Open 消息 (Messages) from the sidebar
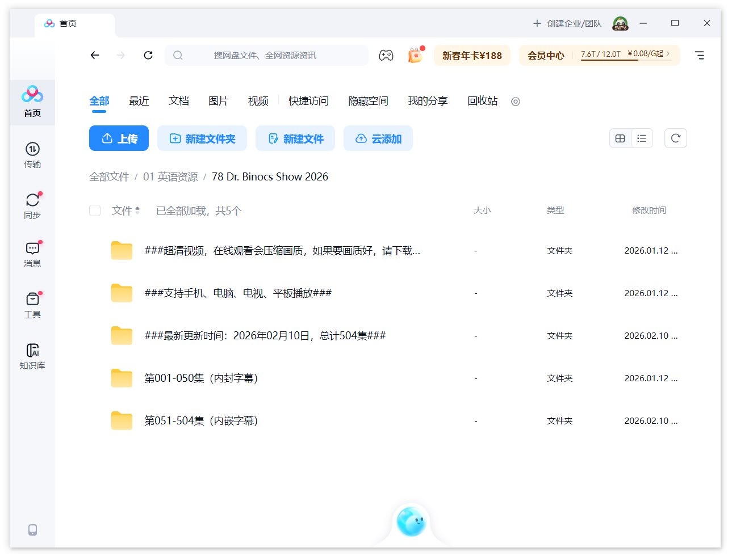Viewport: 732px width, 560px height. pos(32,252)
